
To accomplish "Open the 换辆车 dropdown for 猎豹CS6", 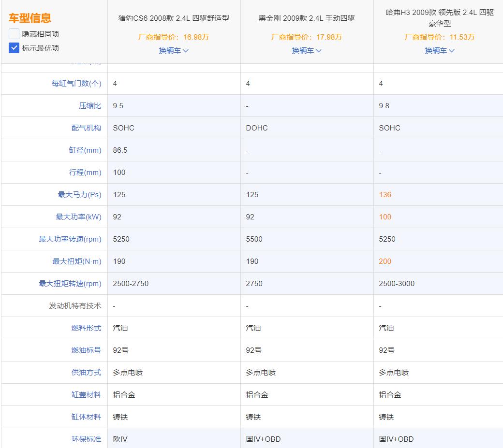I will pos(174,50).
